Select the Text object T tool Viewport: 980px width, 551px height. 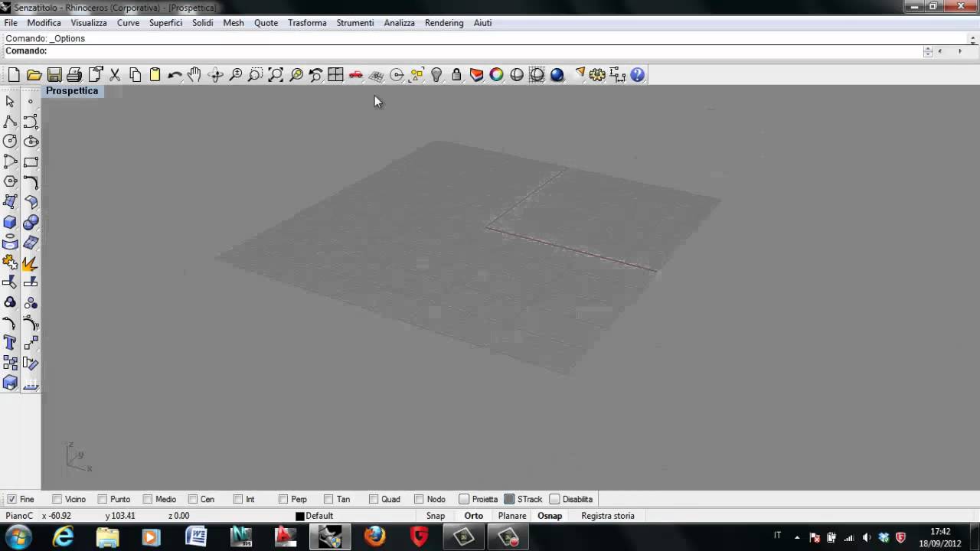point(10,343)
